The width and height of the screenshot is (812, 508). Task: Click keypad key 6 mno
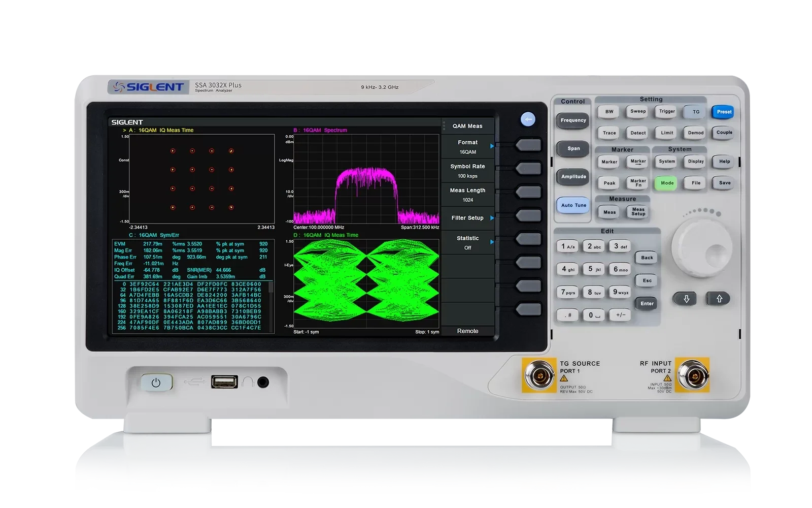(x=620, y=269)
